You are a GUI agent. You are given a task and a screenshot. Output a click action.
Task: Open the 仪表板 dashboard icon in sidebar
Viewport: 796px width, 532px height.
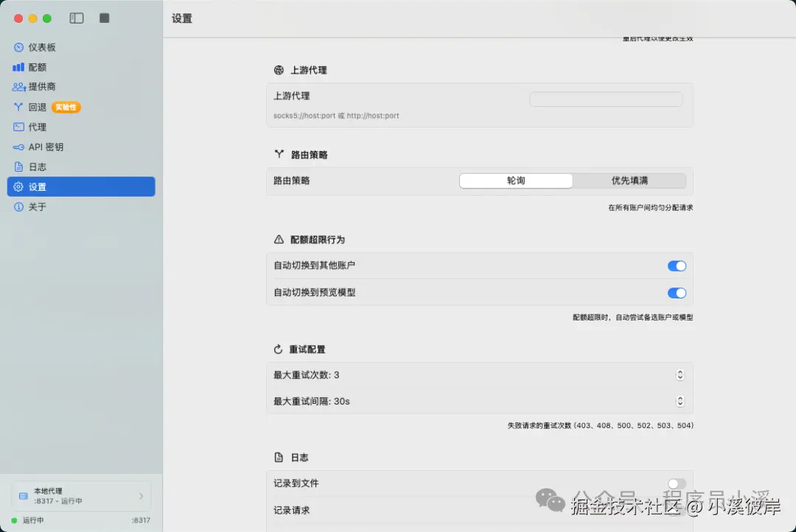click(18, 47)
